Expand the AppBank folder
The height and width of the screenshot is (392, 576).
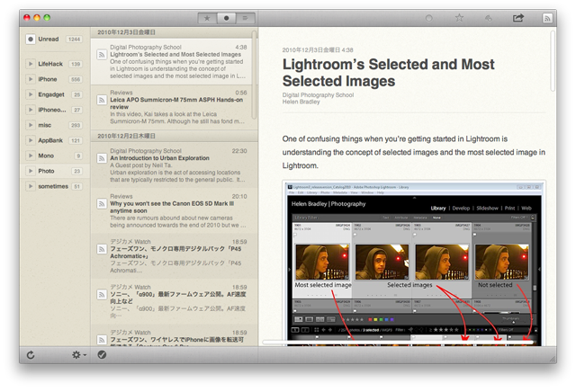pos(31,140)
